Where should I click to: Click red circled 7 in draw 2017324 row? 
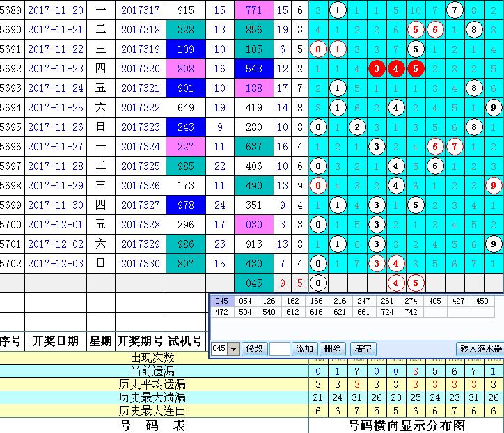coord(455,147)
